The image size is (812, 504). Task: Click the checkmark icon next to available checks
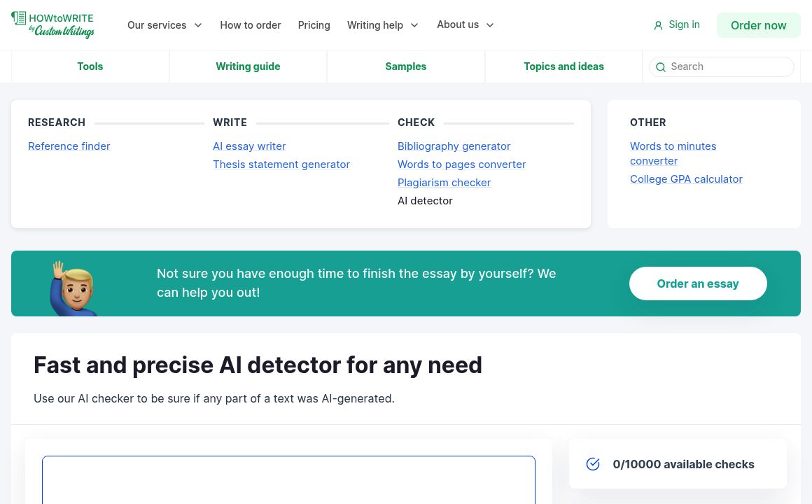point(593,463)
